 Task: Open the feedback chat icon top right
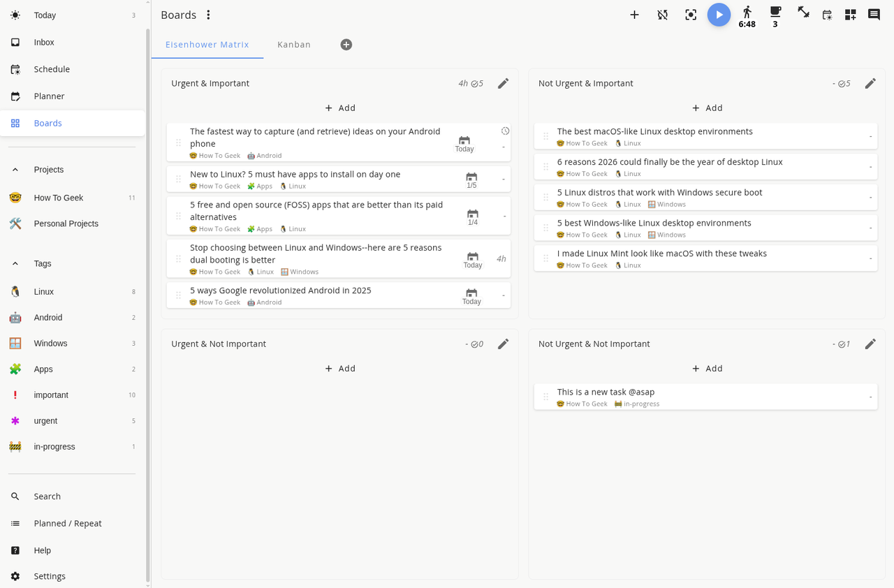(x=872, y=14)
